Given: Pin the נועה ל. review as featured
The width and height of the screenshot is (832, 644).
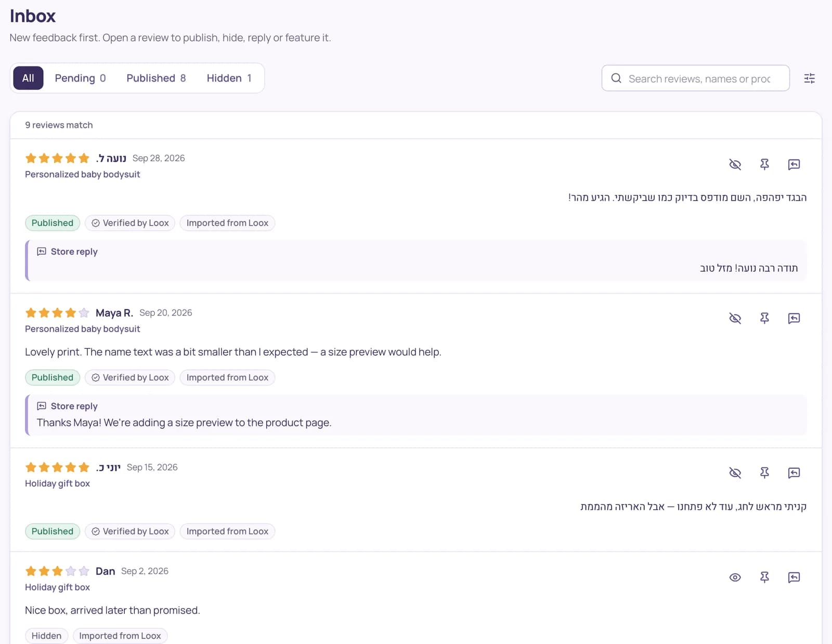Looking at the screenshot, I should (764, 165).
